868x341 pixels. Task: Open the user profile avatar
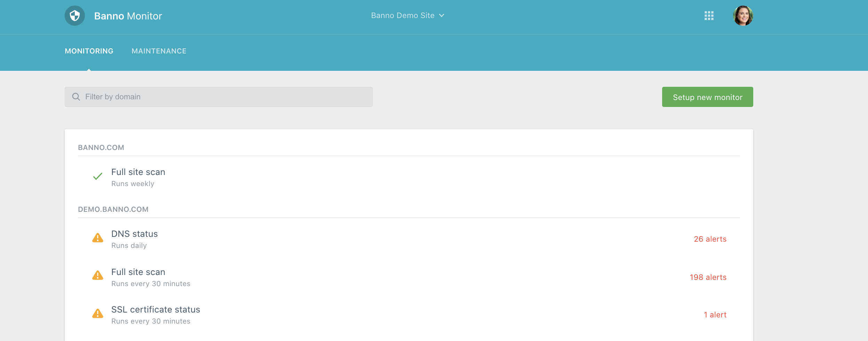(x=743, y=16)
